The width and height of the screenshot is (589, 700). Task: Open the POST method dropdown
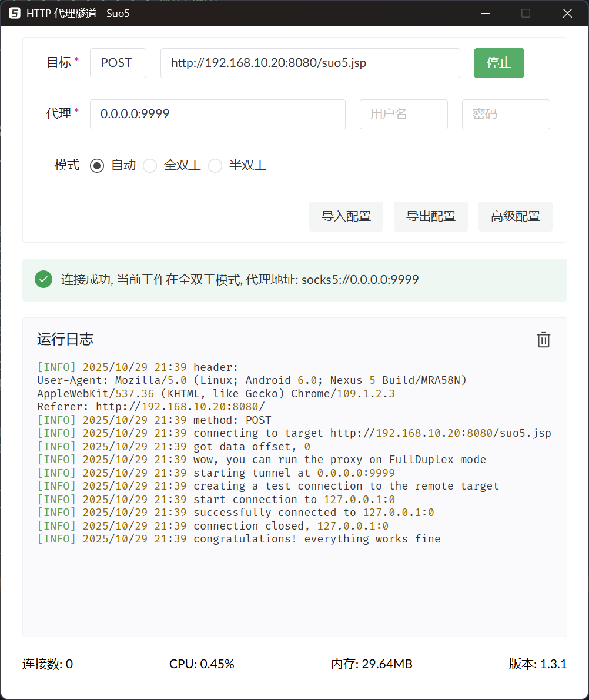point(118,63)
